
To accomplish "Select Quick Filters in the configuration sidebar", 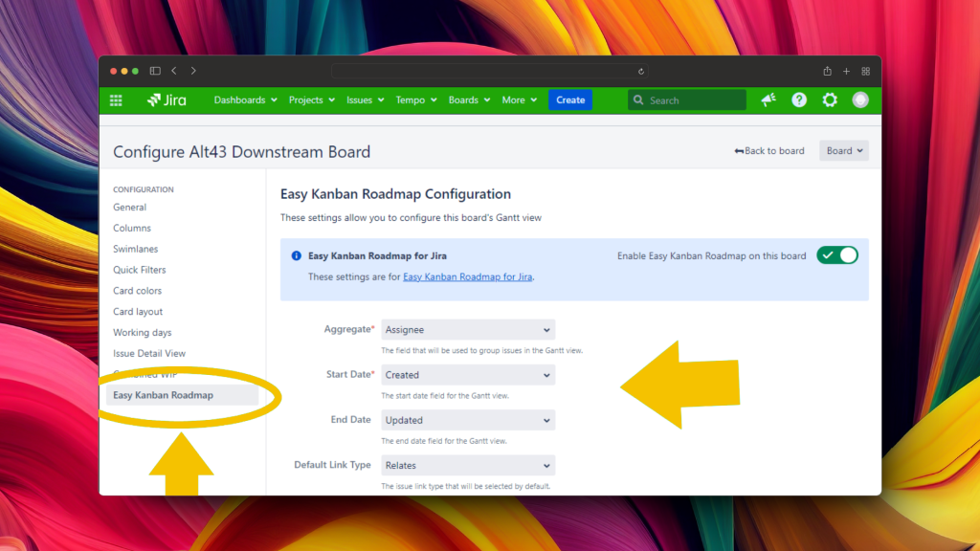I will click(140, 270).
